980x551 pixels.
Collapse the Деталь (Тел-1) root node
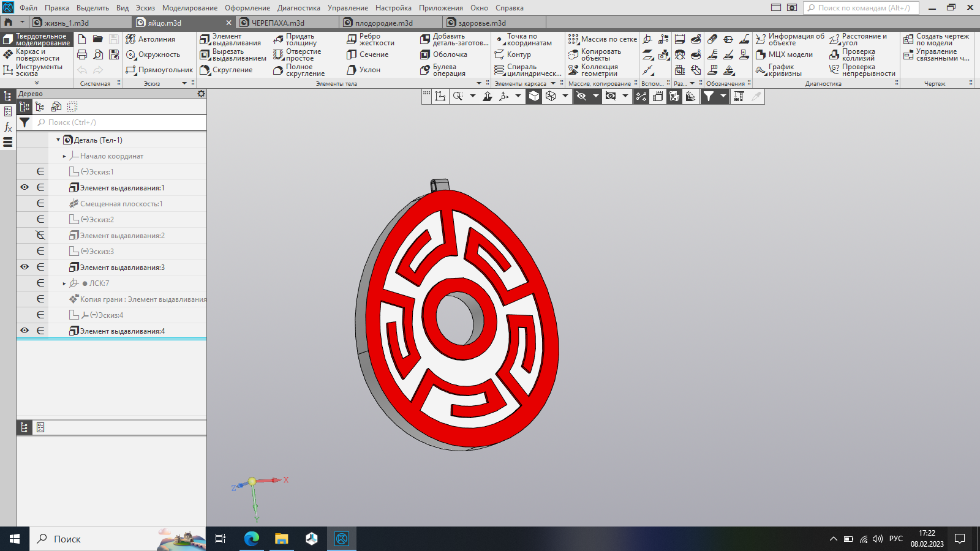(58, 140)
